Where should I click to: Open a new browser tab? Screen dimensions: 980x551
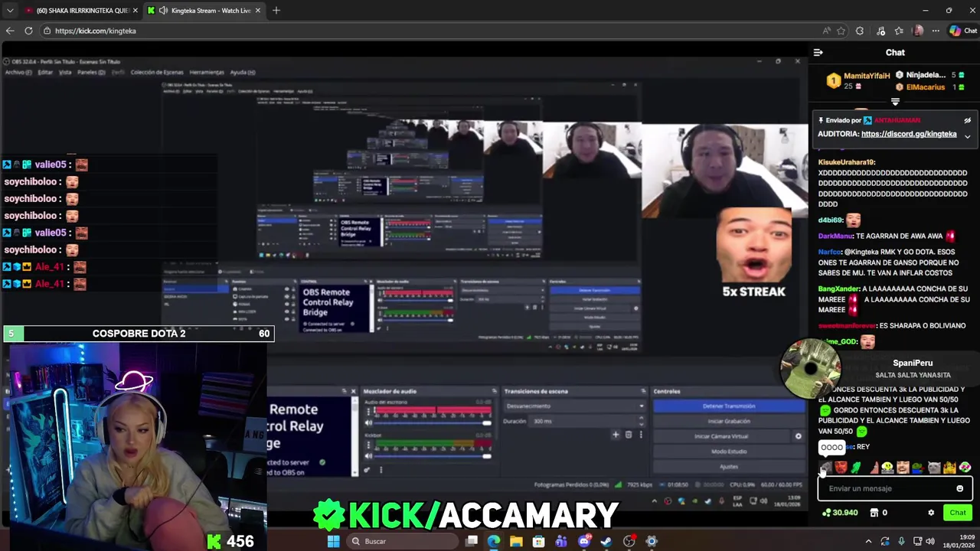click(276, 11)
